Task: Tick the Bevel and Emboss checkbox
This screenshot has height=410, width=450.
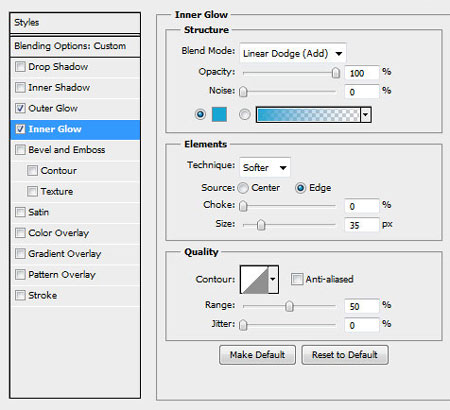Action: point(20,150)
